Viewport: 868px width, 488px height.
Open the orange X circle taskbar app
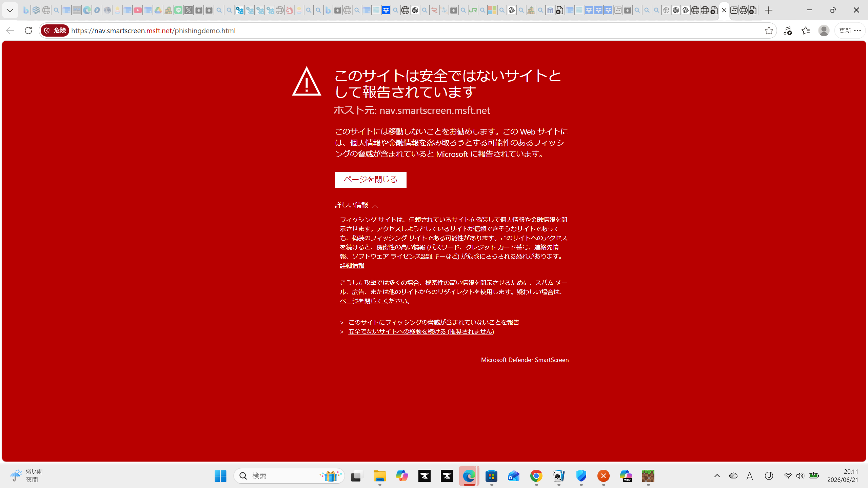603,476
